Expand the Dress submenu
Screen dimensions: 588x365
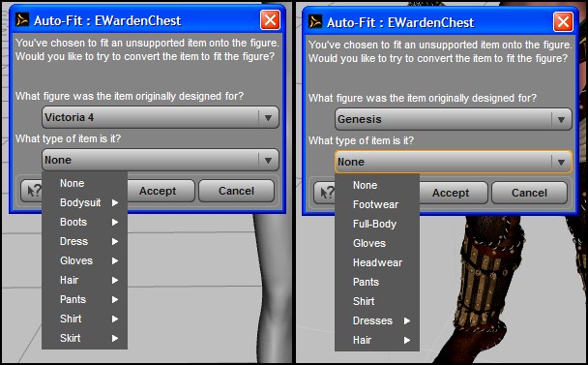click(x=85, y=241)
